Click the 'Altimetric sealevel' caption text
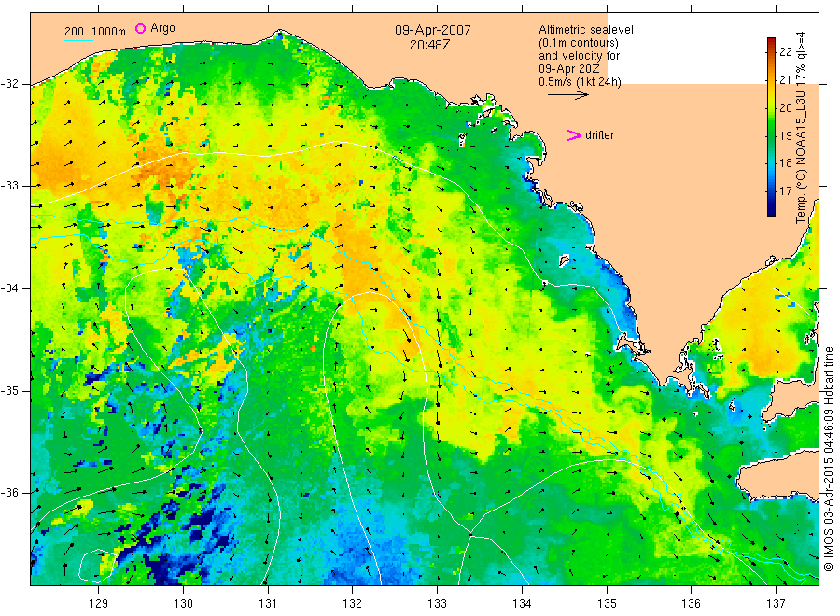This screenshot has height=616, width=840. [x=585, y=30]
